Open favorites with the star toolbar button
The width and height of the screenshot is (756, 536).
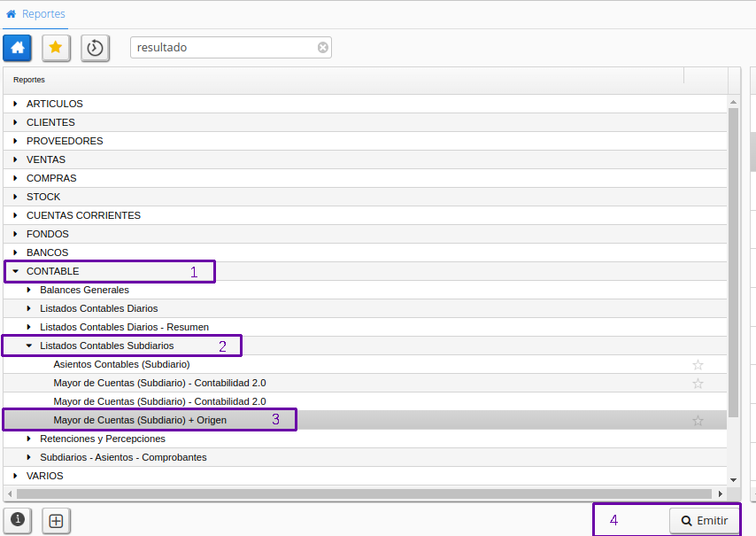click(56, 48)
